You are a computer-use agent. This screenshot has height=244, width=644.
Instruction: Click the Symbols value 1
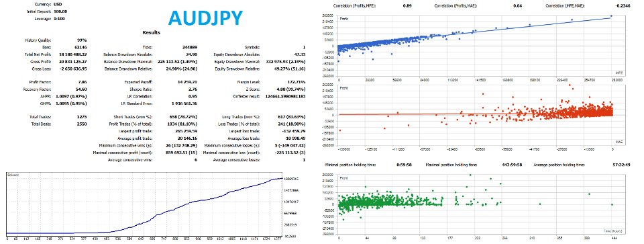pyautogui.click(x=304, y=47)
